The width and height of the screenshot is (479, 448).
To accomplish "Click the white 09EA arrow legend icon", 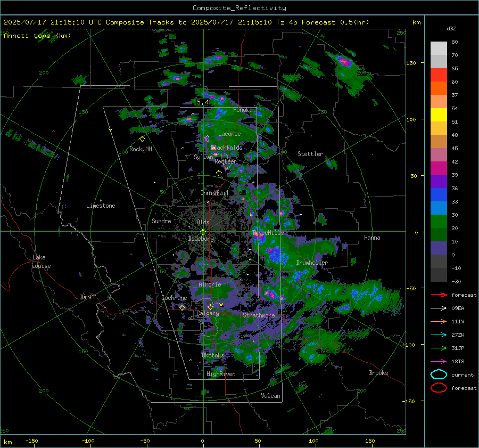I will [x=439, y=308].
